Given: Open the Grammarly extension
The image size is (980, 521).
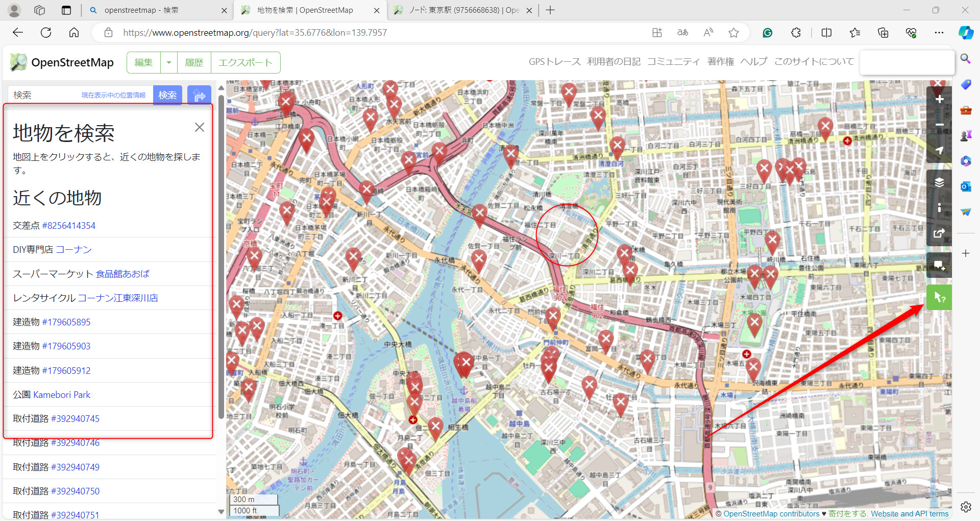Looking at the screenshot, I should [767, 32].
